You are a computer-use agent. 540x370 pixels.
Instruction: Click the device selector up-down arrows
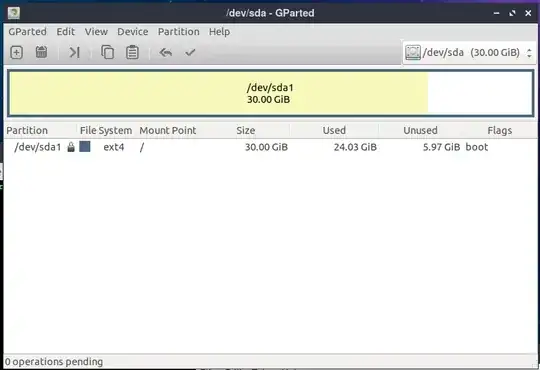[x=529, y=53]
